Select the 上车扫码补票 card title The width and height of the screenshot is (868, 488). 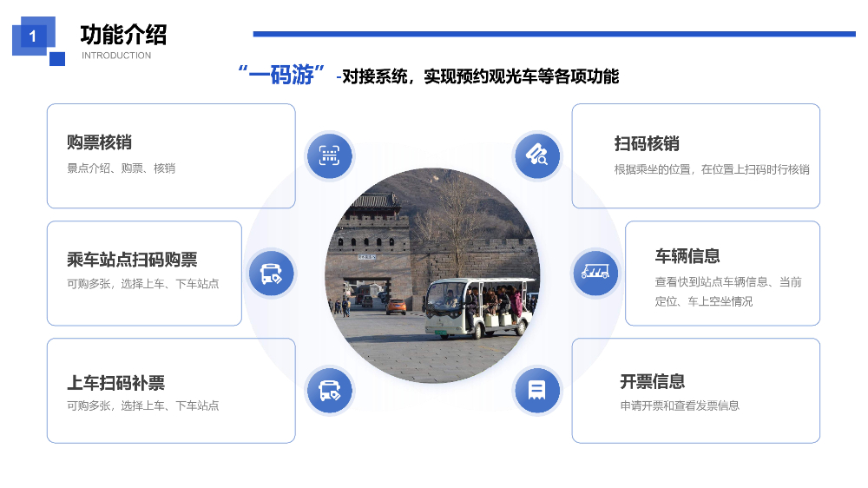[x=115, y=383]
